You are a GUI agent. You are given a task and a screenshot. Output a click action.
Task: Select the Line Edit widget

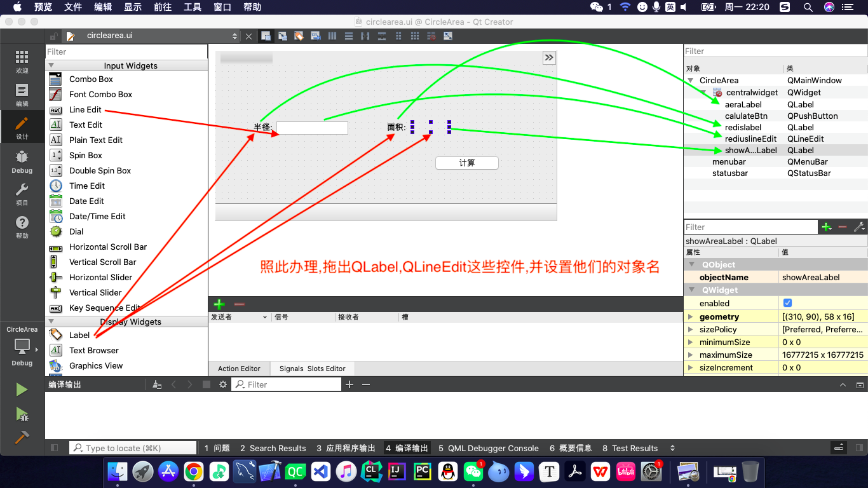click(85, 110)
